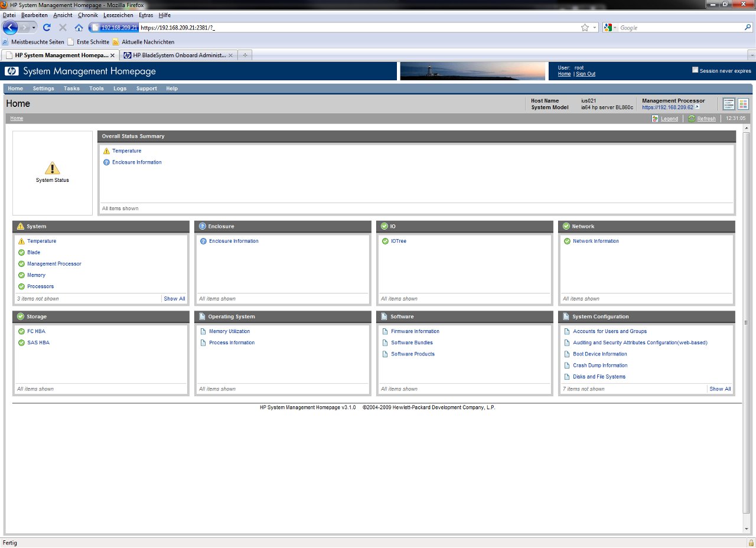Open the list all tabs dropdown
This screenshot has width=756, height=548.
pos(751,55)
